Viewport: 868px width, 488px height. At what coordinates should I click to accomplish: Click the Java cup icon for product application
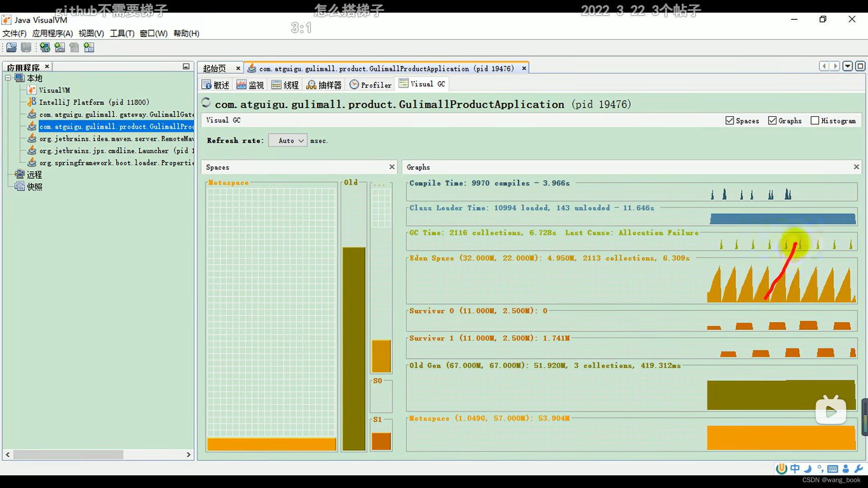click(x=32, y=127)
